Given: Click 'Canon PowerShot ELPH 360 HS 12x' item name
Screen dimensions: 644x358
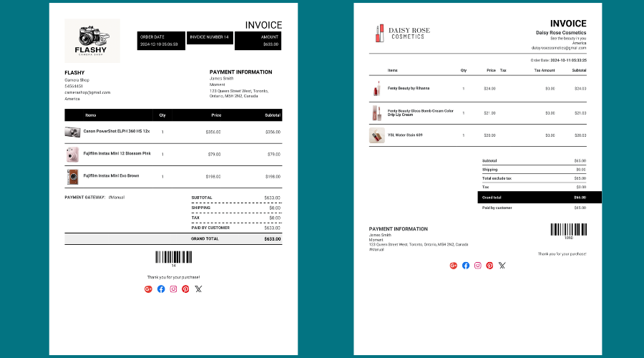Looking at the screenshot, I should (117, 132).
